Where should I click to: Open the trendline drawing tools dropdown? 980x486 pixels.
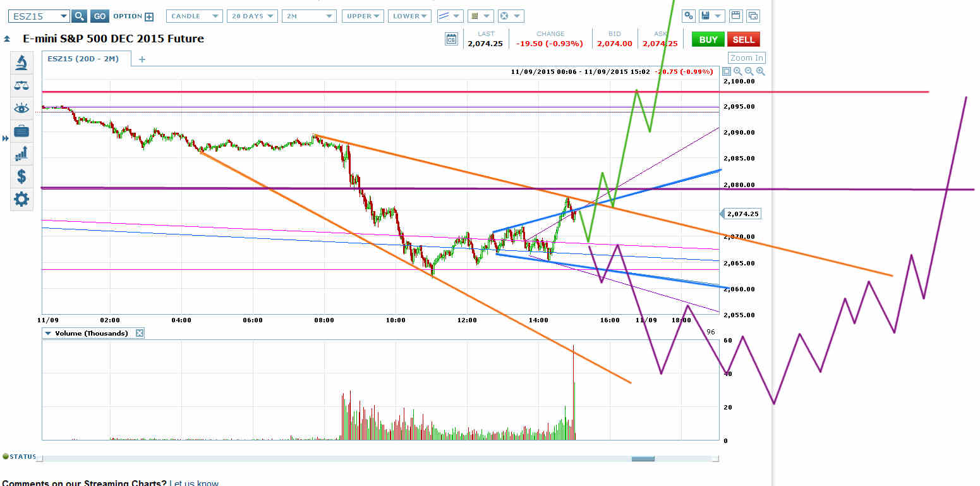450,16
